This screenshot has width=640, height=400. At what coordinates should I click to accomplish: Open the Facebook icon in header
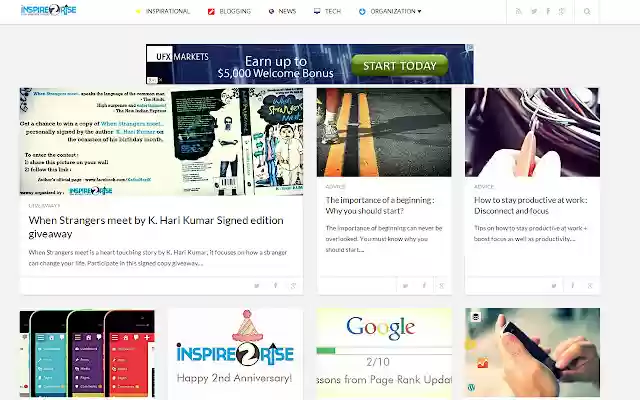548,11
